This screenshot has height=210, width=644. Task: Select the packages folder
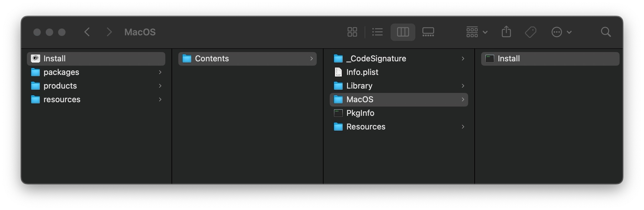(61, 72)
